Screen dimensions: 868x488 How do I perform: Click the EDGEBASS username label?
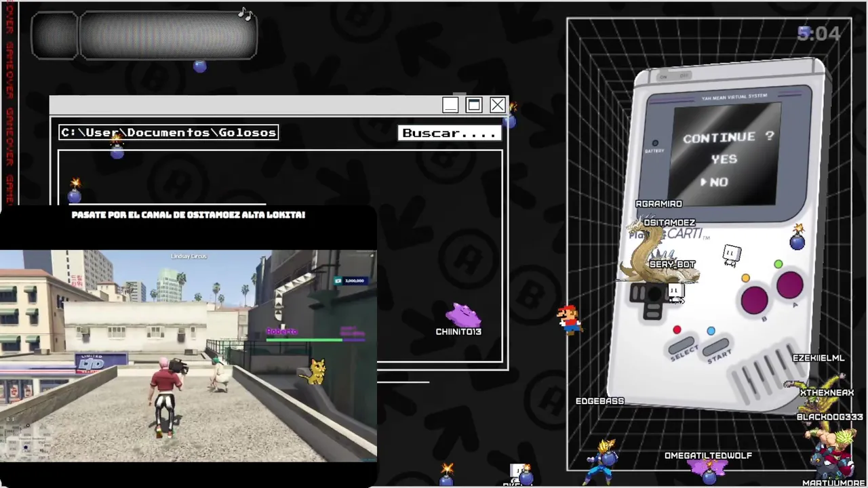(x=599, y=401)
